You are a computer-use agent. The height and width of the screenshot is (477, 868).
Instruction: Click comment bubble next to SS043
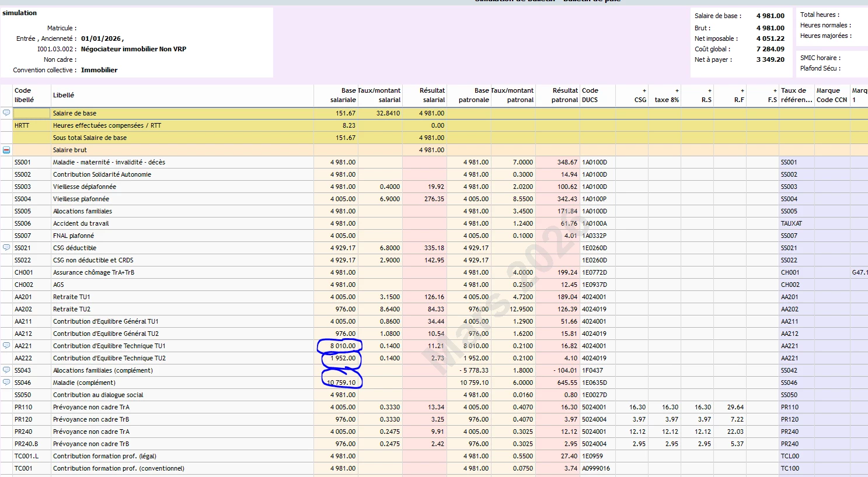pos(6,370)
